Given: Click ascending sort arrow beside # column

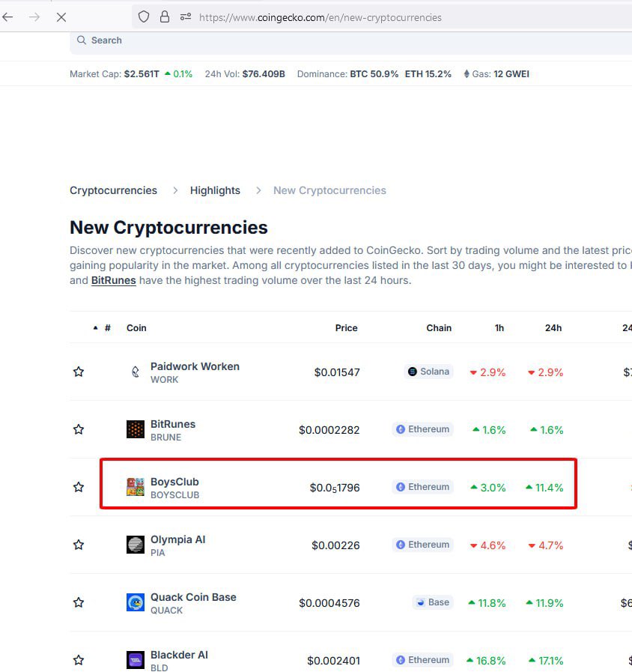Looking at the screenshot, I should [x=96, y=327].
